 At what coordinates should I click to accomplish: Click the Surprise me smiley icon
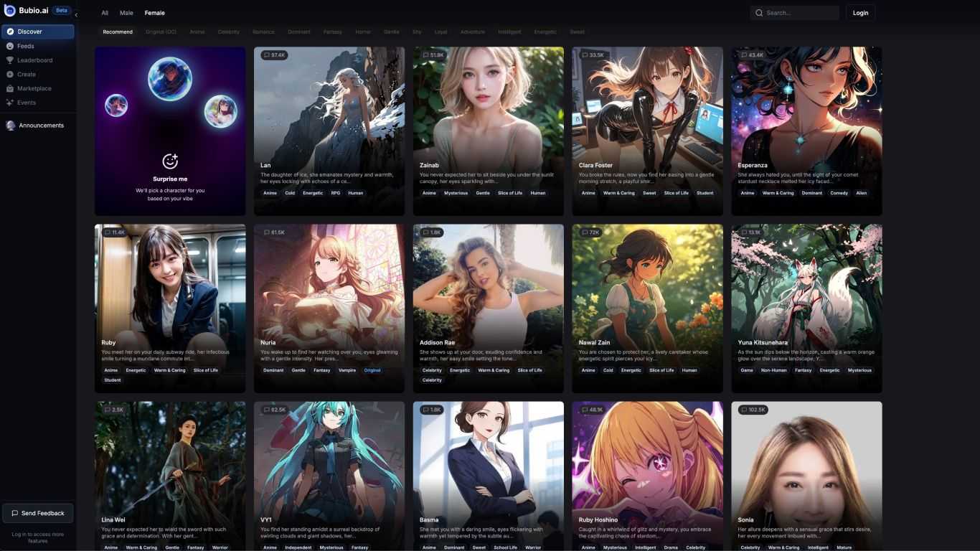pyautogui.click(x=170, y=161)
